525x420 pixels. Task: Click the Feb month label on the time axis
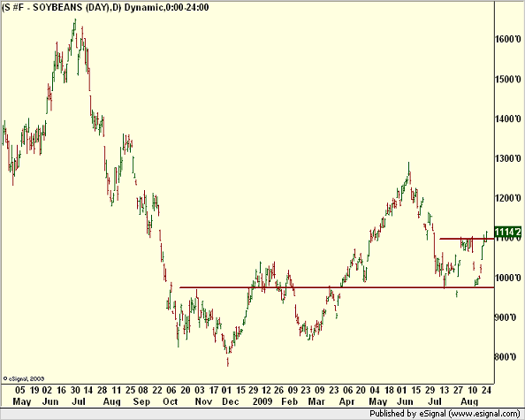(x=290, y=401)
